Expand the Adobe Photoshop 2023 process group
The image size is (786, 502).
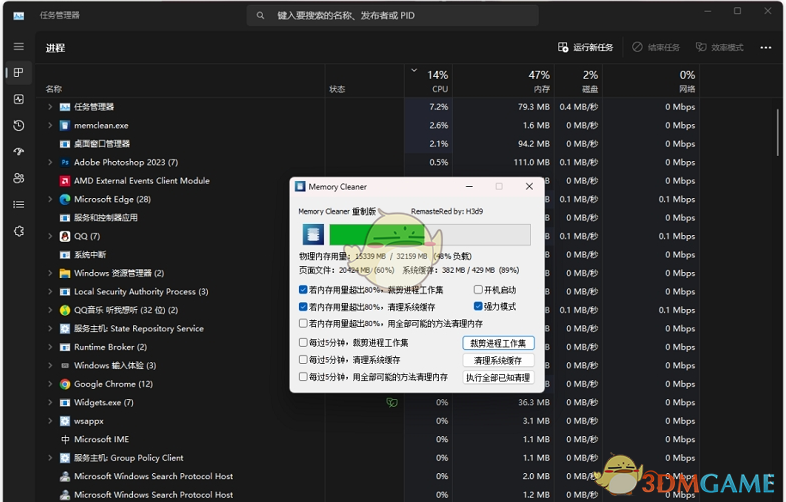click(x=50, y=162)
